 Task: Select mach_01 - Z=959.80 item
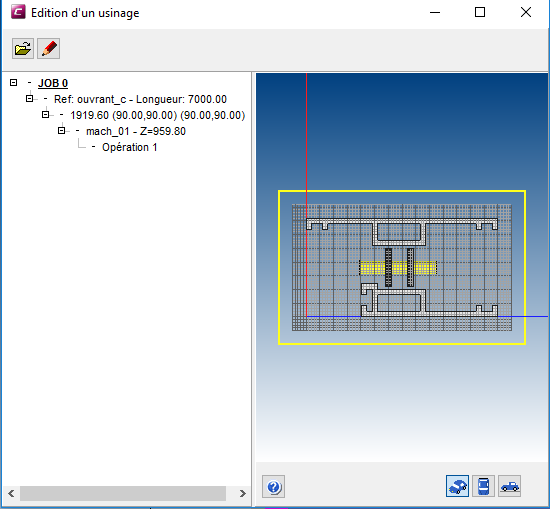(136, 131)
